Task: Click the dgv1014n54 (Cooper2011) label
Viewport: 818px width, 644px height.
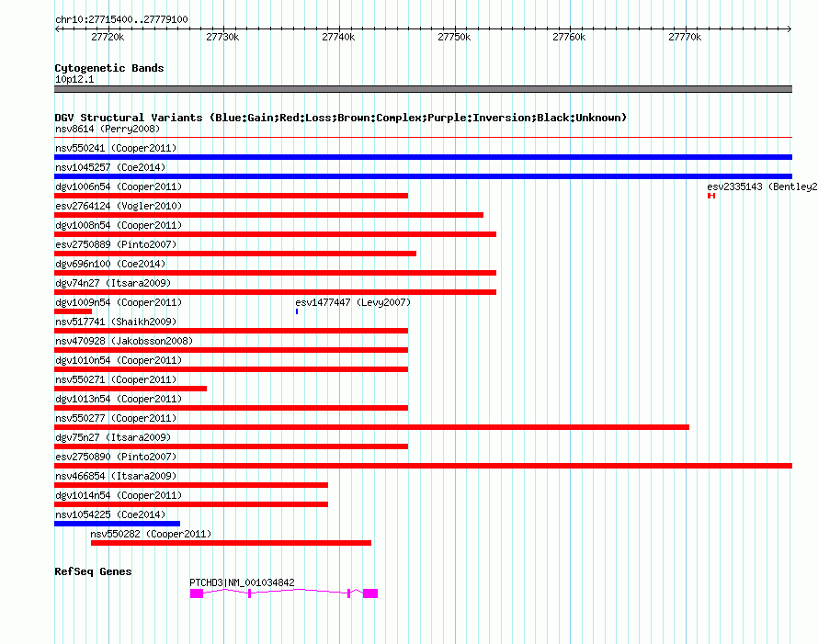Action: [119, 495]
